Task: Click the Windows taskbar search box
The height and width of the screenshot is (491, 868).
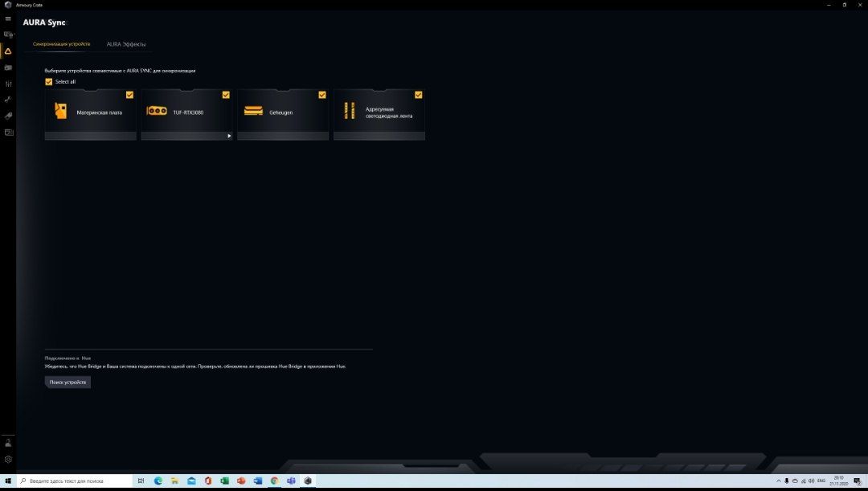Action: pos(75,481)
